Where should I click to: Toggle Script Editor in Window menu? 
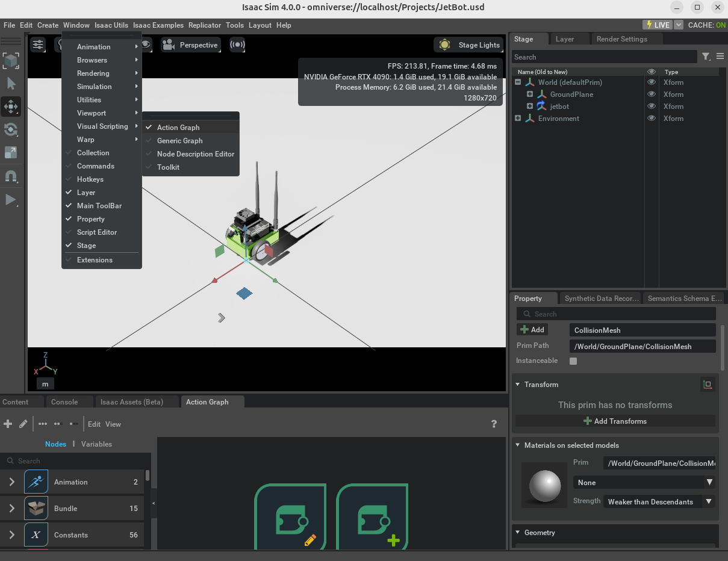coord(102,232)
